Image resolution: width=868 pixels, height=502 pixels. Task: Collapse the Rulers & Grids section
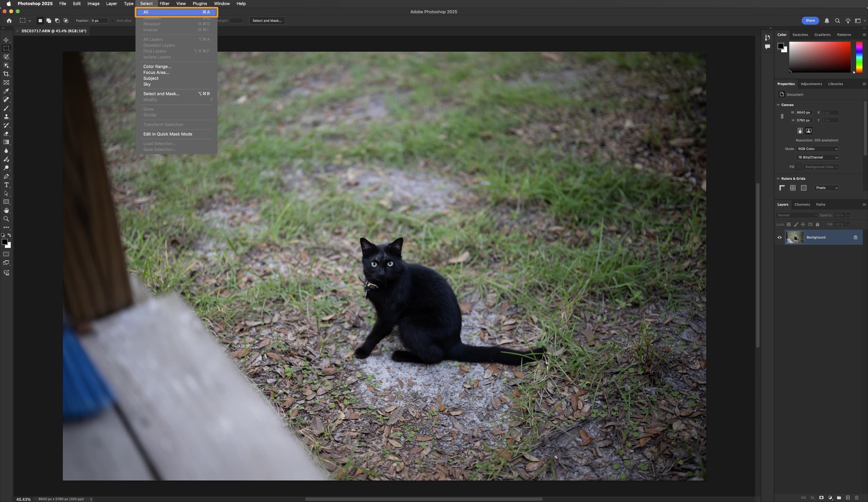(x=778, y=178)
